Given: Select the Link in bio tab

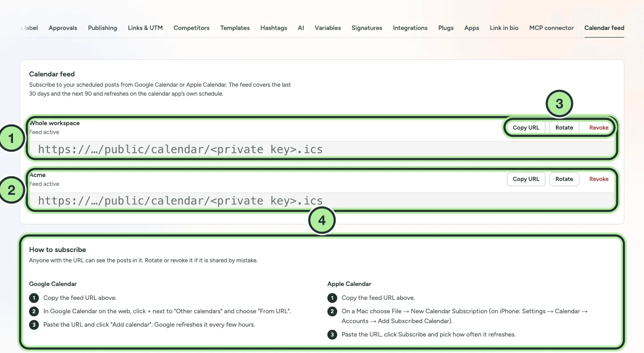Looking at the screenshot, I should click(x=504, y=28).
